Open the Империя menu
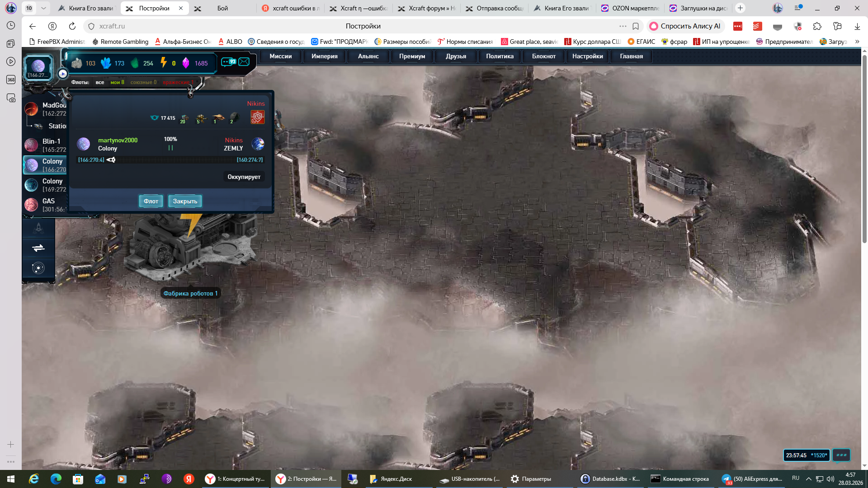 (324, 56)
